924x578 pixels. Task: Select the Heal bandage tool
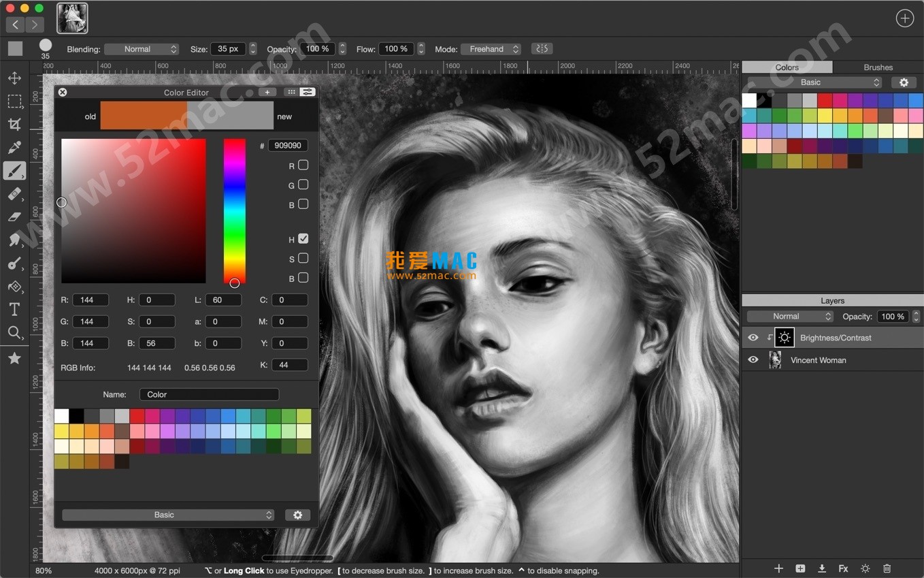14,194
